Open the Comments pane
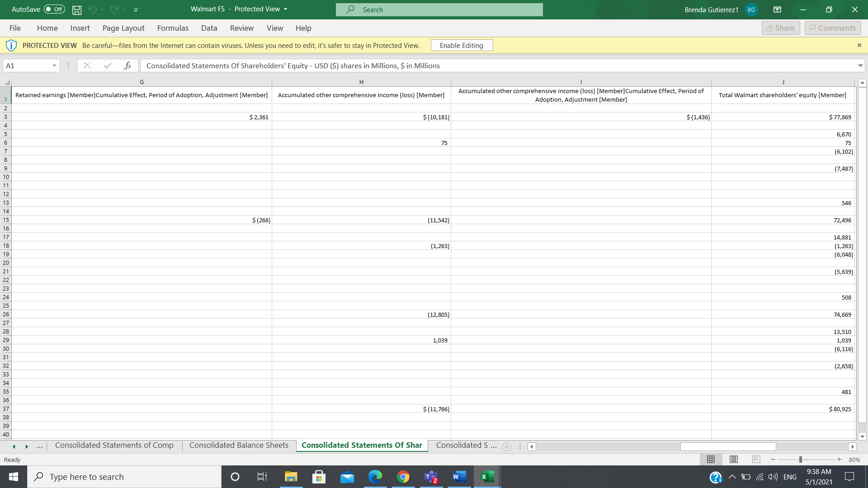 coord(832,28)
